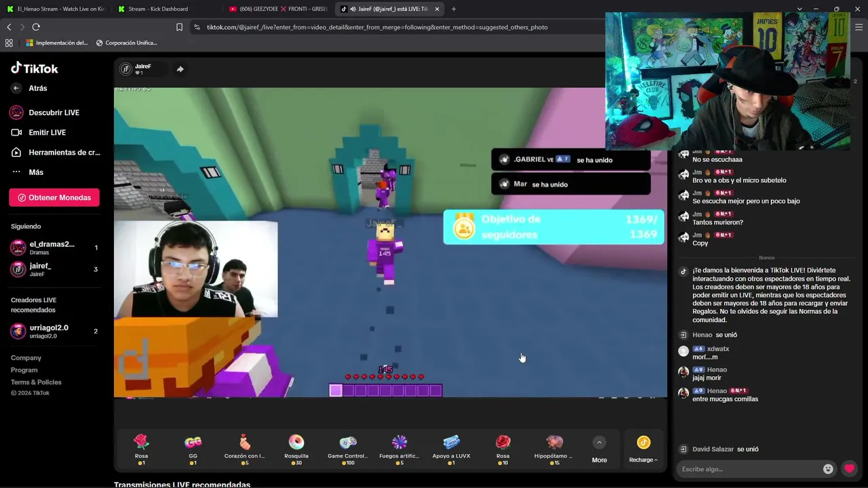This screenshot has width=868, height=488.
Task: Open Herramientas de creador in the sidebar
Action: click(64, 152)
